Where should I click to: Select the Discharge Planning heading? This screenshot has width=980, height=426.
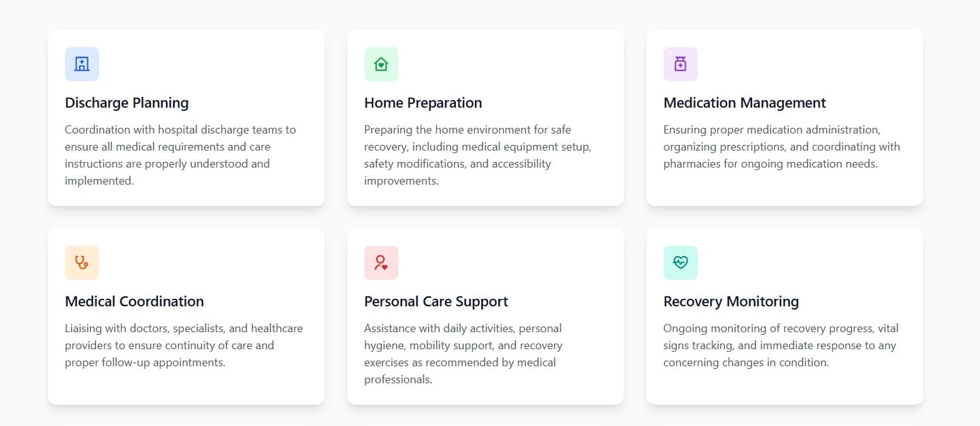(x=127, y=103)
